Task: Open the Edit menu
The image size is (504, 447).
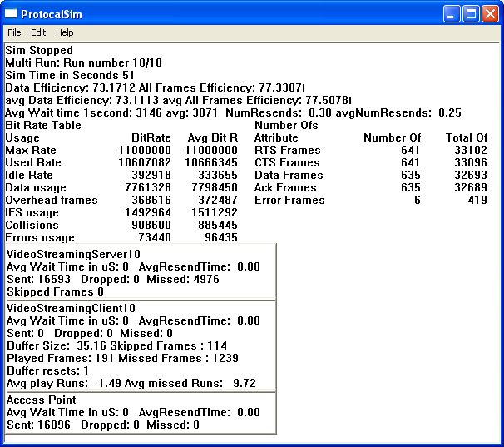Action: click(38, 32)
